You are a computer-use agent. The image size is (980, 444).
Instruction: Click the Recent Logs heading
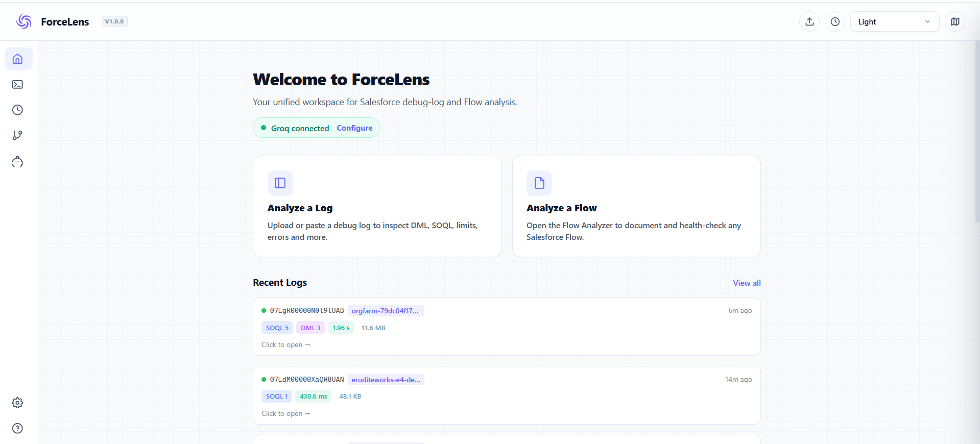click(280, 283)
